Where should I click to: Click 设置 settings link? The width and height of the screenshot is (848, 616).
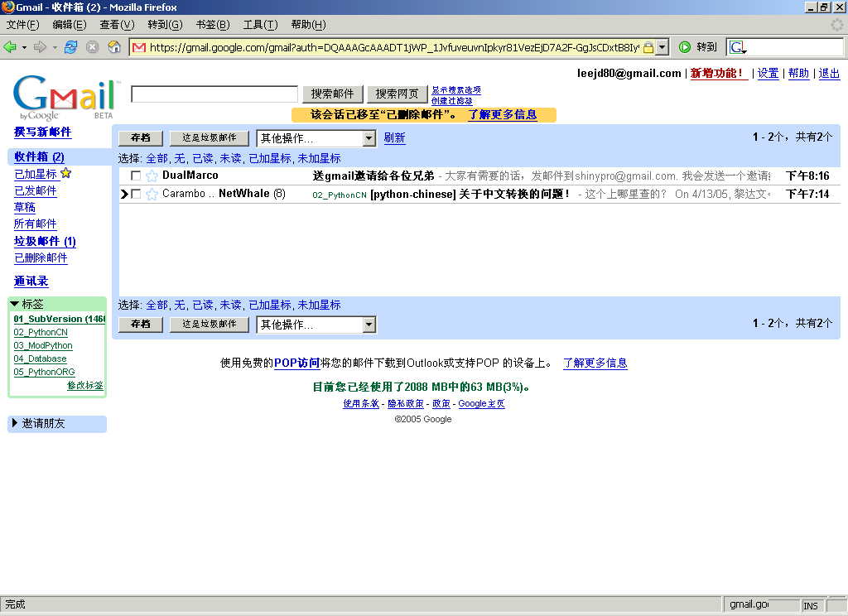pyautogui.click(x=768, y=73)
